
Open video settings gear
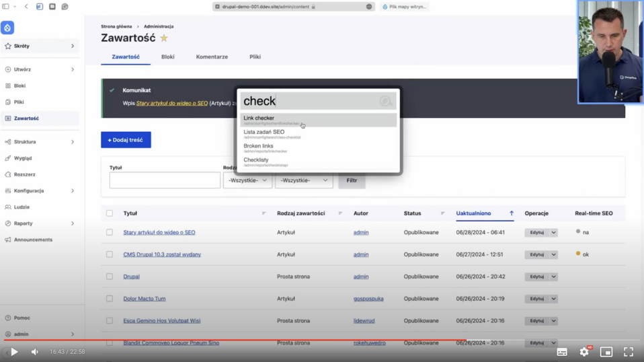pos(584,352)
